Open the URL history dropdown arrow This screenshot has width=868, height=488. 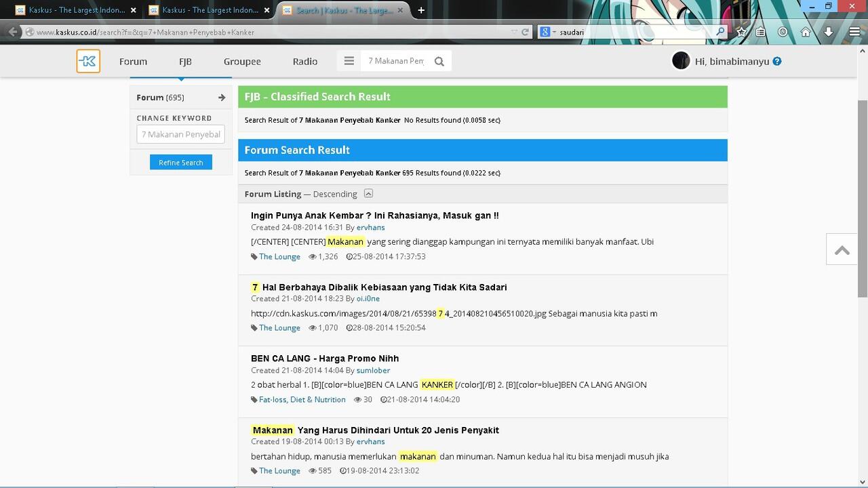(514, 32)
